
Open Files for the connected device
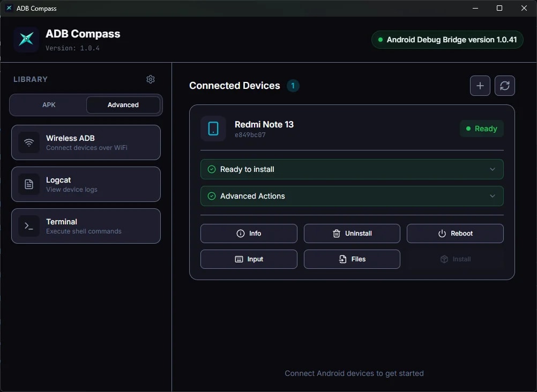(x=352, y=259)
